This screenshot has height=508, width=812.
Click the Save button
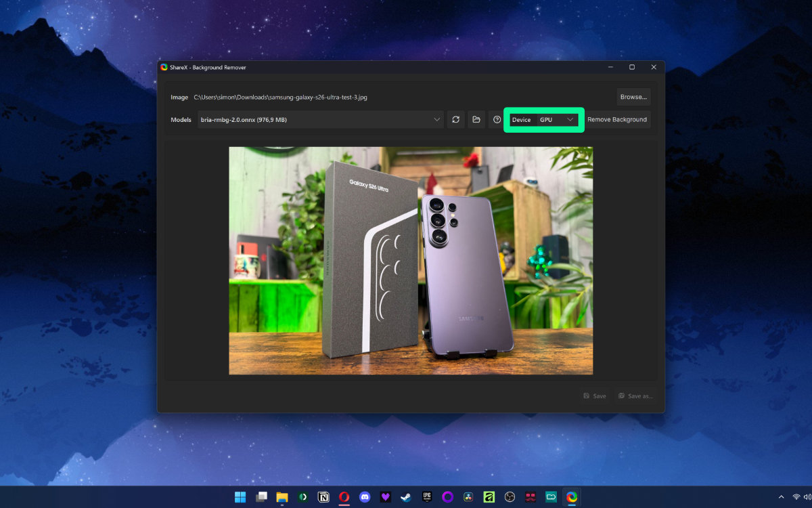pyautogui.click(x=595, y=396)
